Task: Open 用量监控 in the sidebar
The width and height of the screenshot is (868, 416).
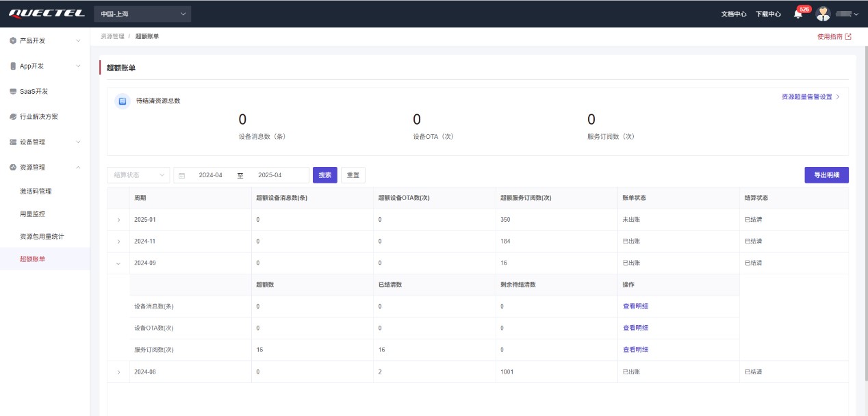Action: 32,214
